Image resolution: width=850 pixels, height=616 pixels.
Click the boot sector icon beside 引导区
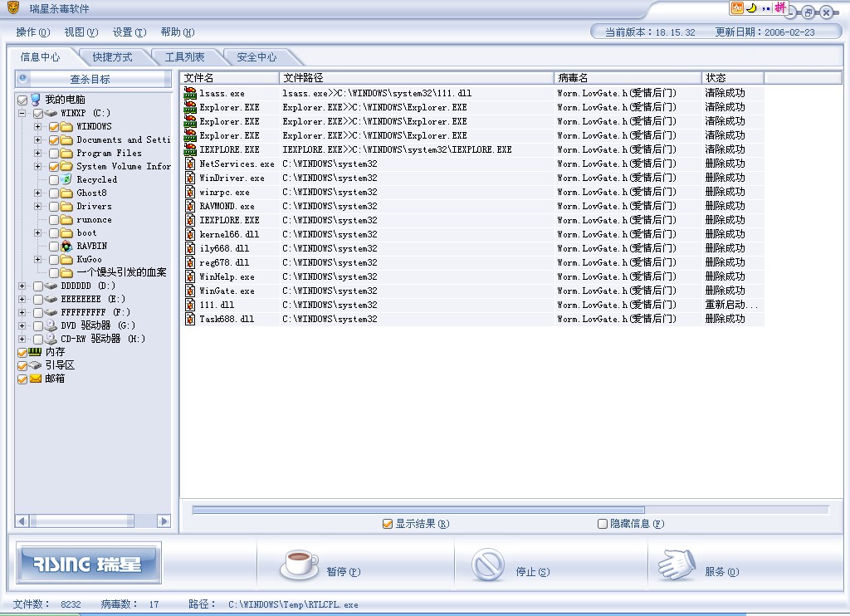pyautogui.click(x=35, y=365)
